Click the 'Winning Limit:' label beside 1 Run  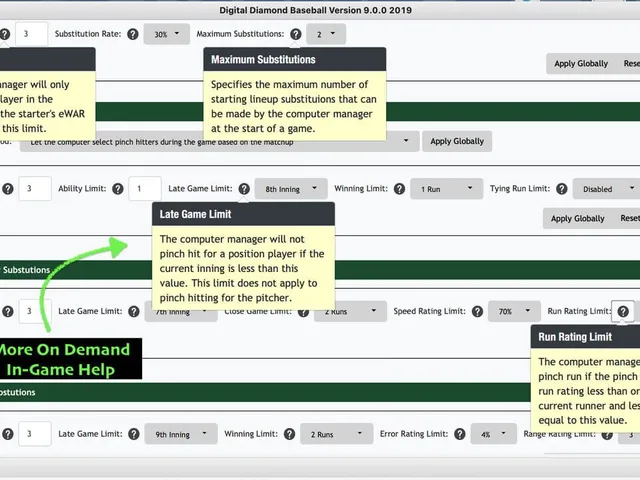pyautogui.click(x=361, y=189)
